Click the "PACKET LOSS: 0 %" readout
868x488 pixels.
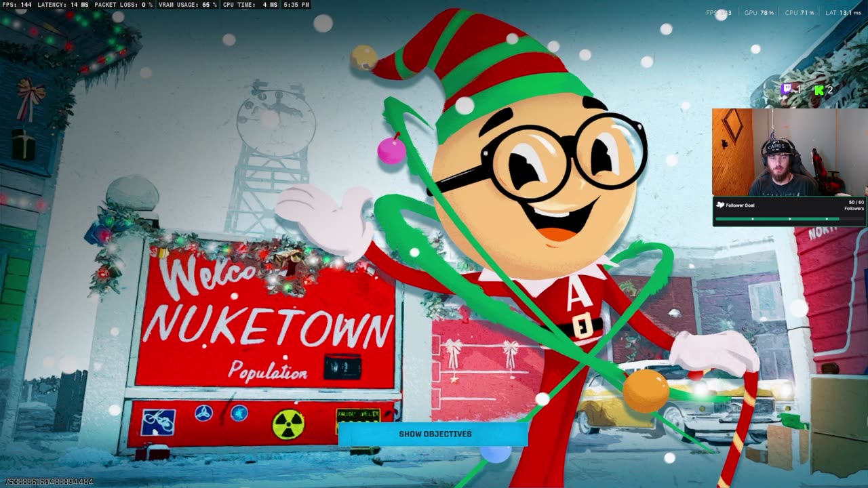coord(124,5)
